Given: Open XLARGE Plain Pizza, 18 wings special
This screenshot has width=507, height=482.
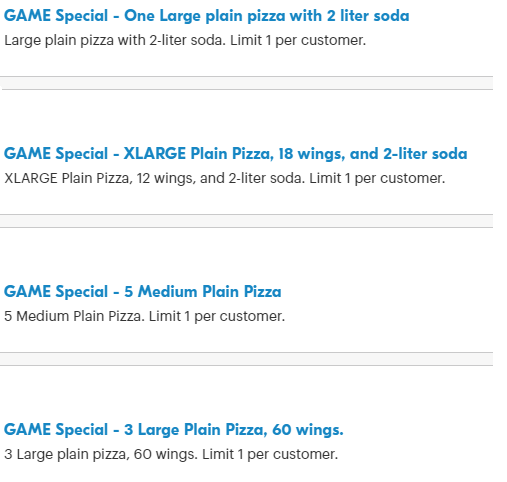Looking at the screenshot, I should point(235,154).
